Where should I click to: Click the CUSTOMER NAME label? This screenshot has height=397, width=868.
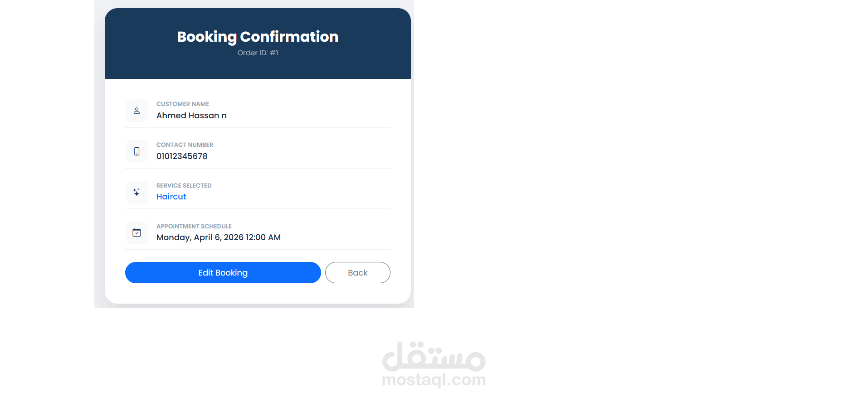[x=183, y=104]
